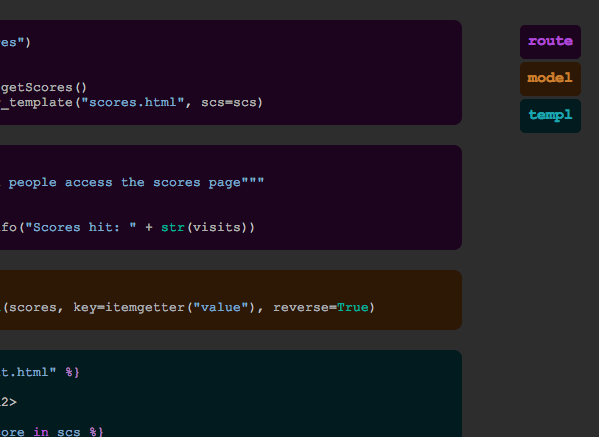Click the key=itemgetter argument
The image size is (599, 437).
[x=129, y=308]
